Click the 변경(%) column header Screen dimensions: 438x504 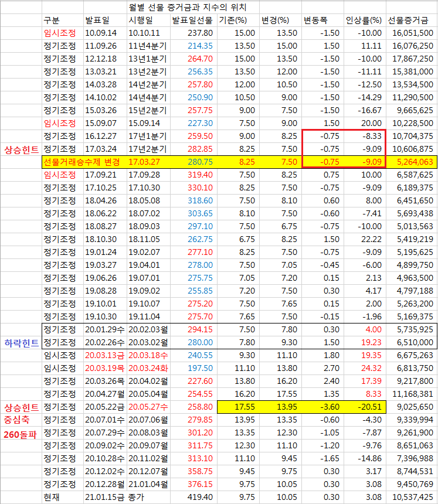[275, 21]
